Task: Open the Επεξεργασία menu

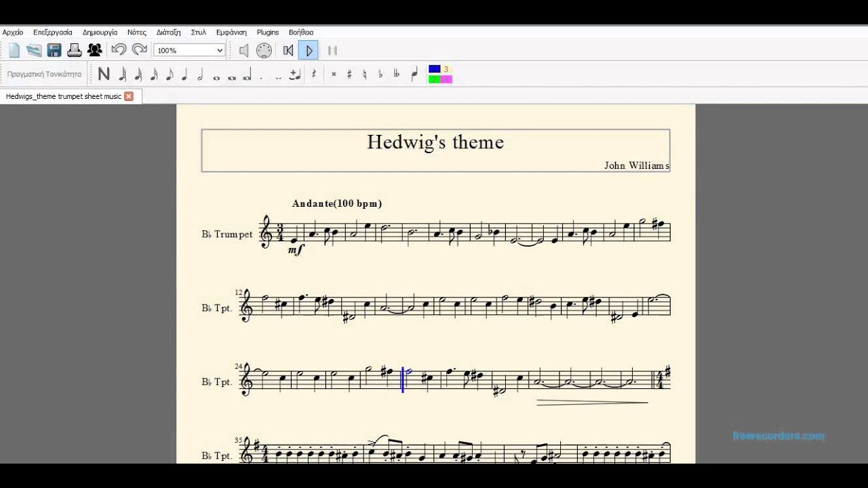Action: (53, 32)
